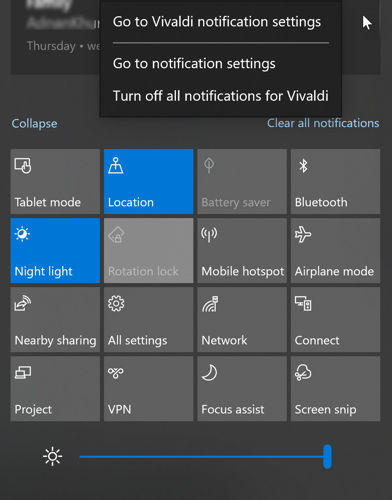This screenshot has width=392, height=500.
Task: Click the Bluetooth symbol icon
Action: tap(303, 166)
